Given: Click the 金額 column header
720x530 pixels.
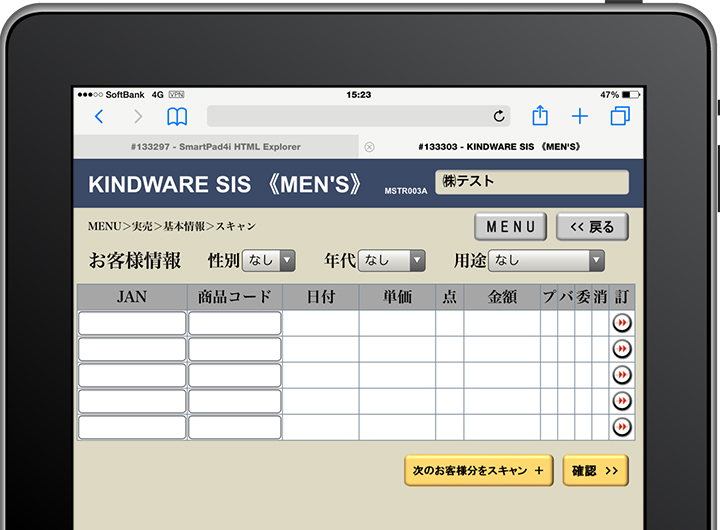Looking at the screenshot, I should pyautogui.click(x=502, y=297).
